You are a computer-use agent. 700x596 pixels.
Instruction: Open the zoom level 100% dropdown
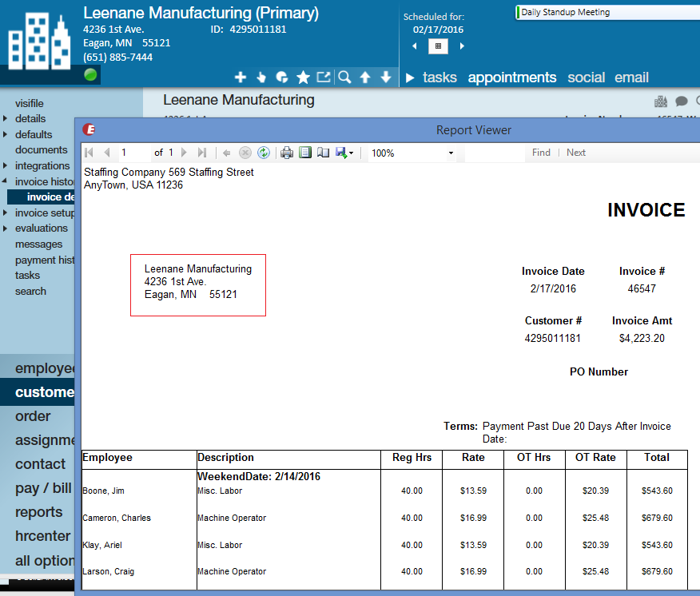[451, 153]
